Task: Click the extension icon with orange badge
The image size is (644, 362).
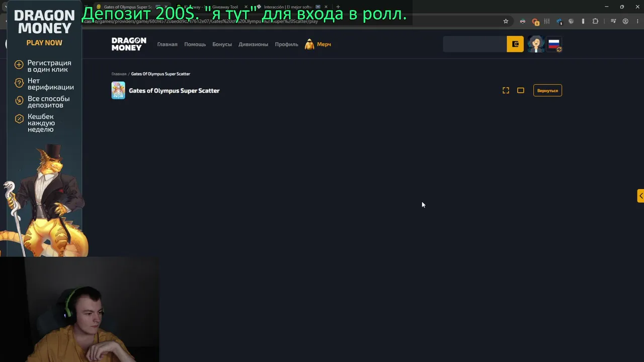Action: click(x=535, y=22)
